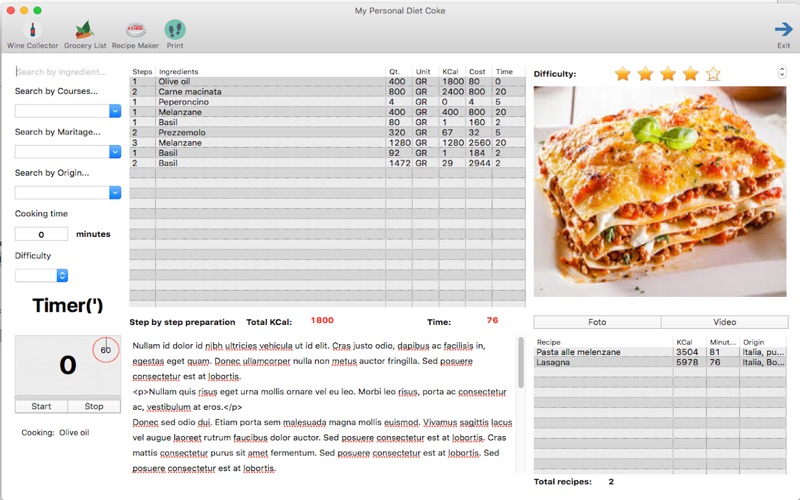Image resolution: width=800 pixels, height=500 pixels.
Task: Click the Cooking time minutes field
Action: pyautogui.click(x=41, y=234)
